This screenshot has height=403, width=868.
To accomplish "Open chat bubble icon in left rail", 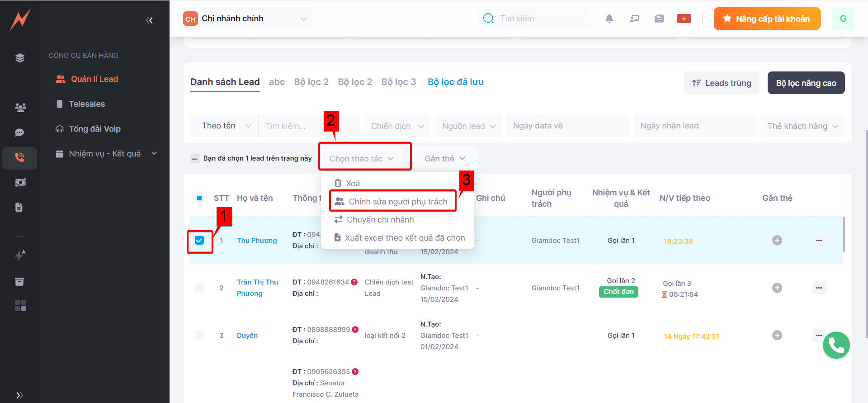I will (x=19, y=133).
